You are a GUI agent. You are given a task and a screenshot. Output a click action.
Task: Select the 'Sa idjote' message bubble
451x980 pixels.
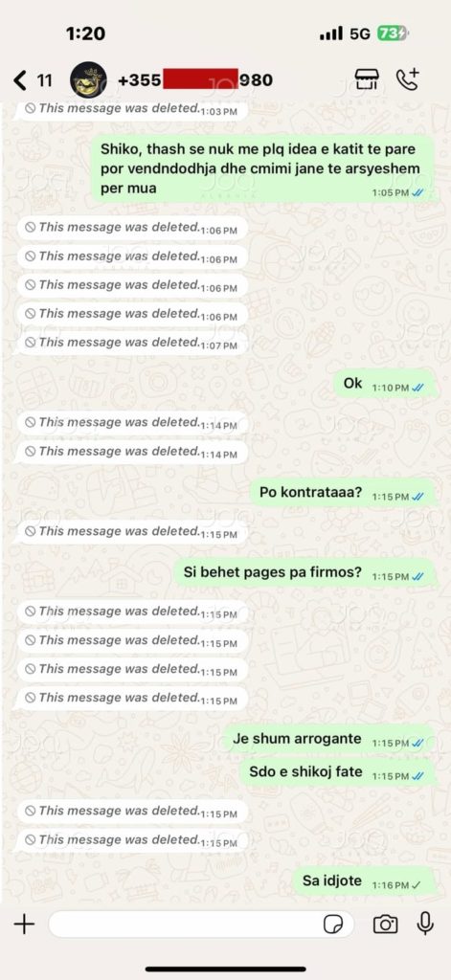(x=366, y=881)
